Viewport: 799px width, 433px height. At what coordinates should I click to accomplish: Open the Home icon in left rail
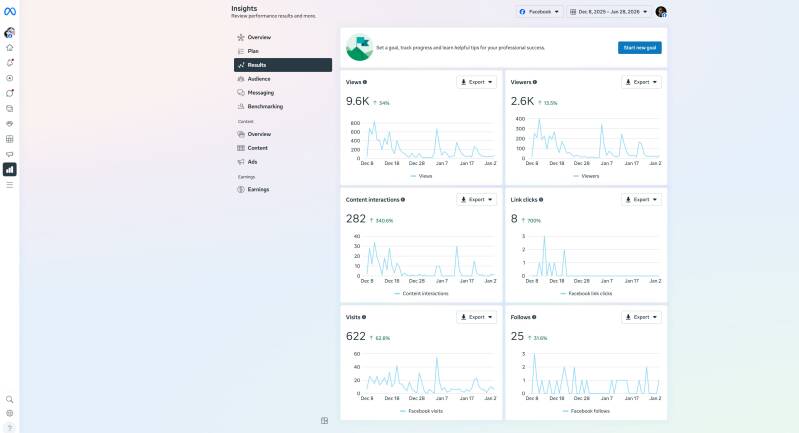[x=10, y=47]
